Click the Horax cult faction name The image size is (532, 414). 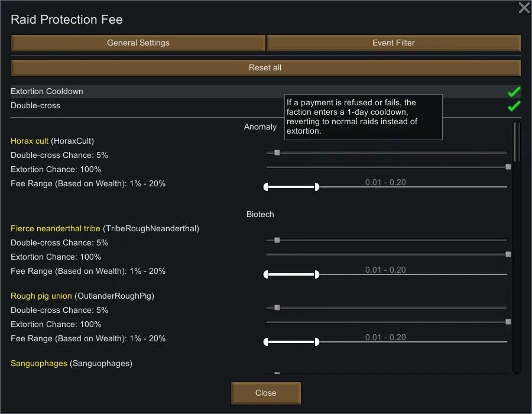(x=30, y=141)
